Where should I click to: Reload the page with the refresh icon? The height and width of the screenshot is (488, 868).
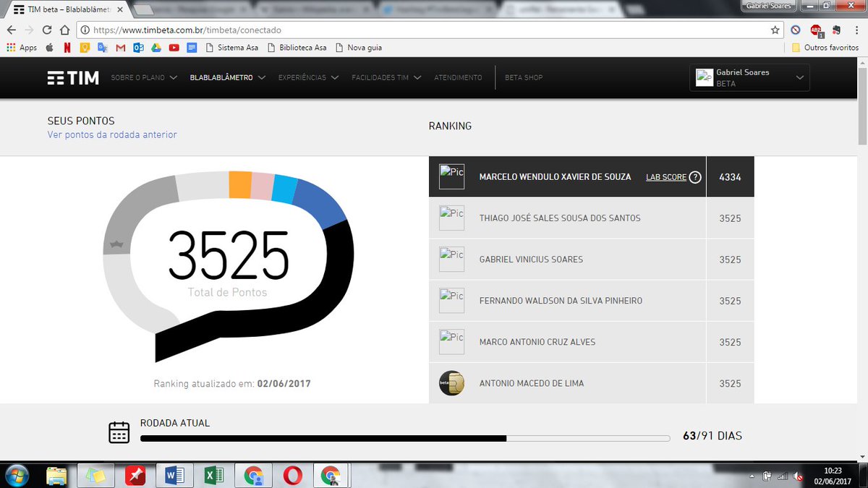click(x=47, y=30)
